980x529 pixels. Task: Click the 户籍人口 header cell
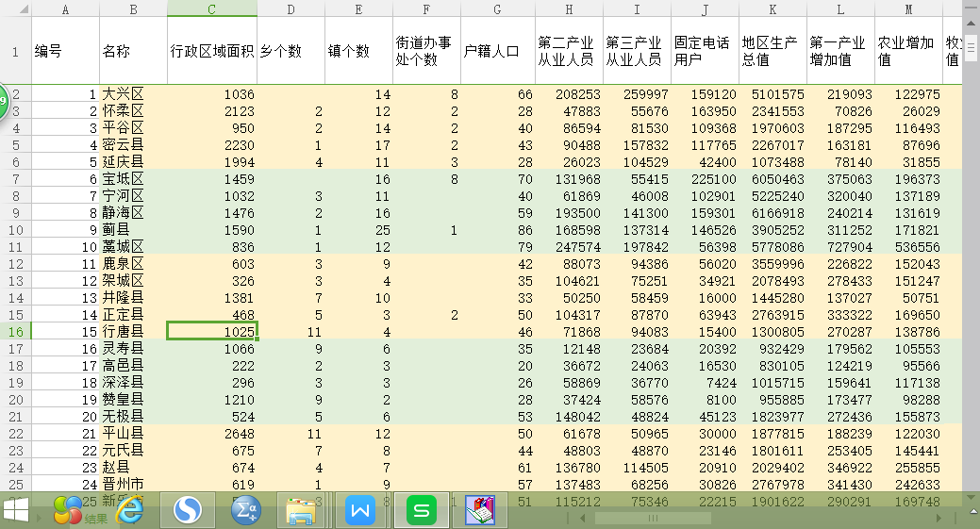click(x=497, y=51)
